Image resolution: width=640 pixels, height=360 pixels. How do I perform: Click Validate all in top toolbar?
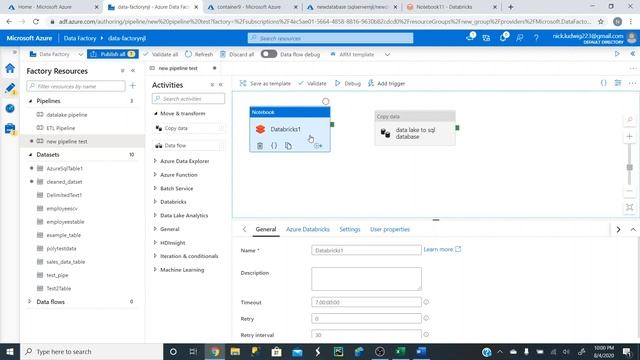161,54
